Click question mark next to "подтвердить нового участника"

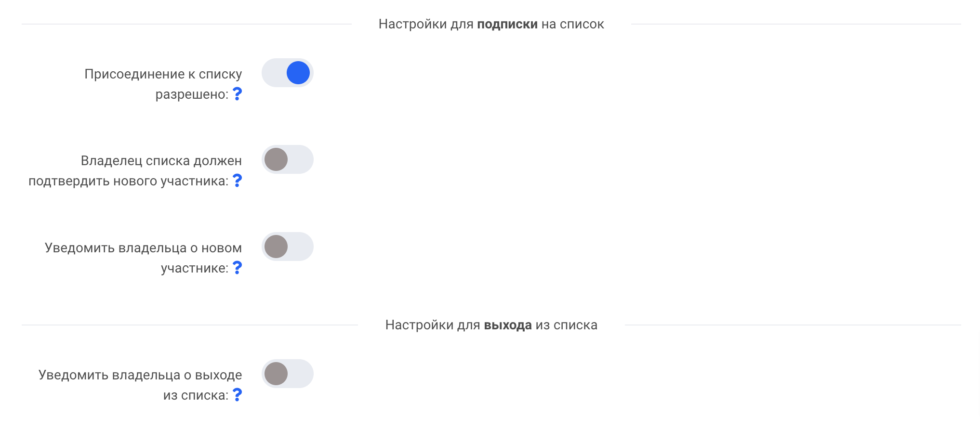237,180
